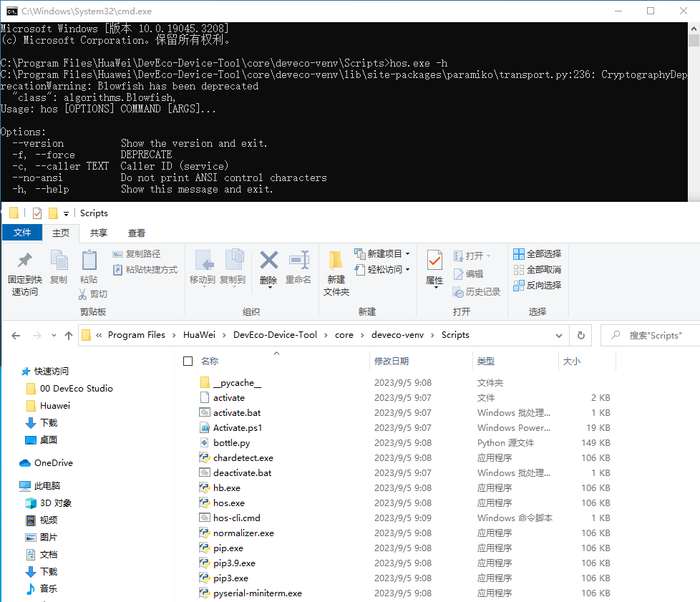
Task: Click the address bar refresh button
Action: coord(580,334)
